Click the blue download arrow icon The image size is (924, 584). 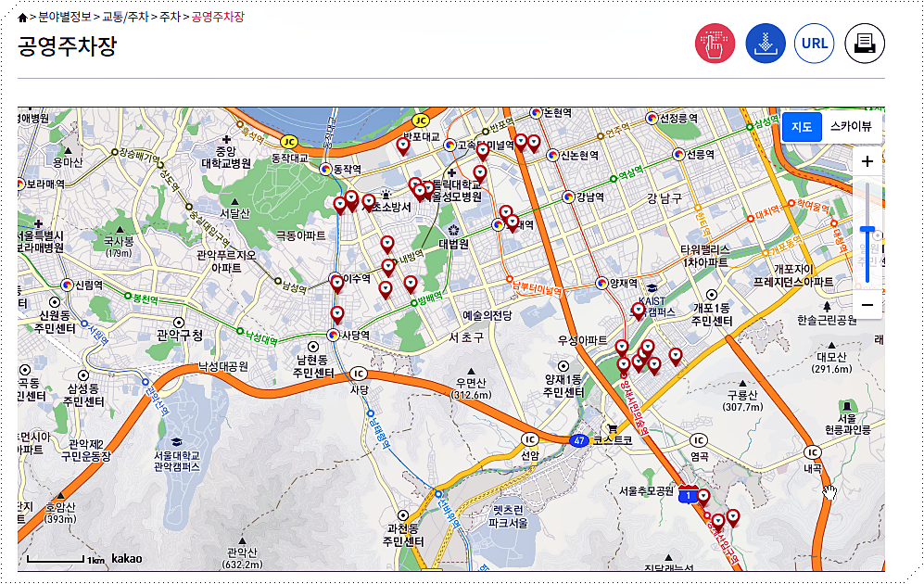(766, 43)
